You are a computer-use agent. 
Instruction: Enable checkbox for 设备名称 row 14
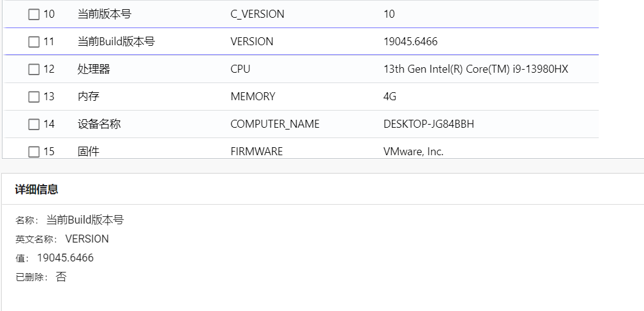point(34,124)
